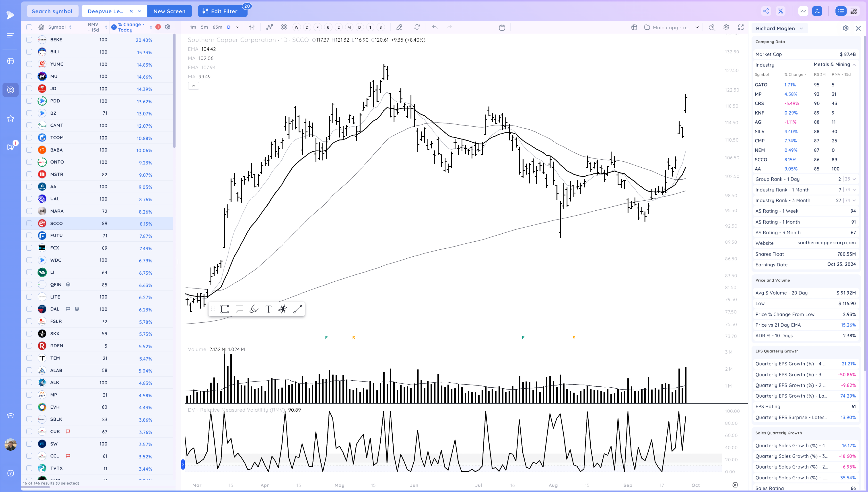Click the refresh chart icon

[x=417, y=27]
